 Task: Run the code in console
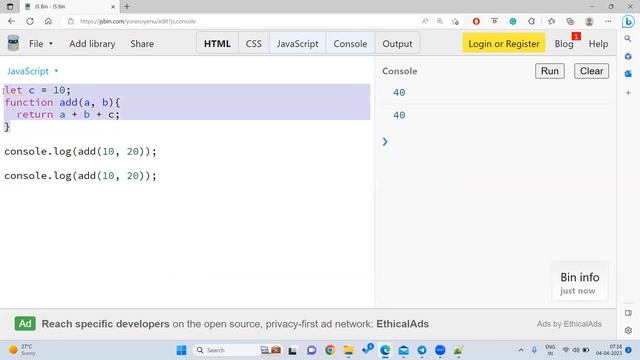tap(550, 71)
